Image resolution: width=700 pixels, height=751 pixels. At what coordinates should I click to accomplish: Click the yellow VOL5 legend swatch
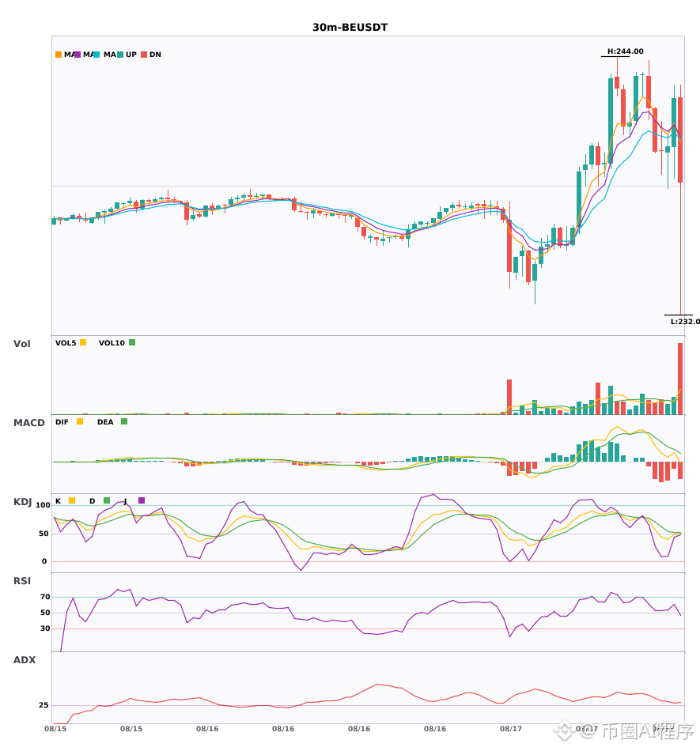pos(83,342)
